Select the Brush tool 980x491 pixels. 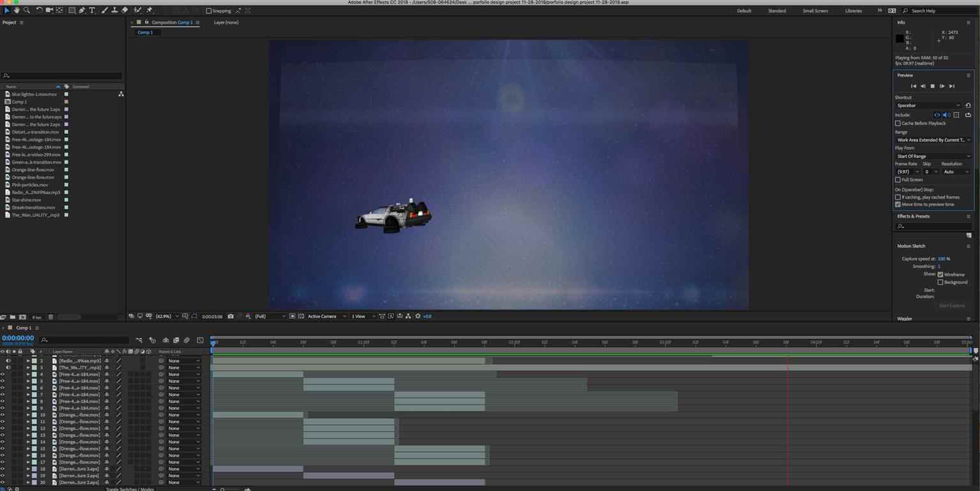point(105,10)
